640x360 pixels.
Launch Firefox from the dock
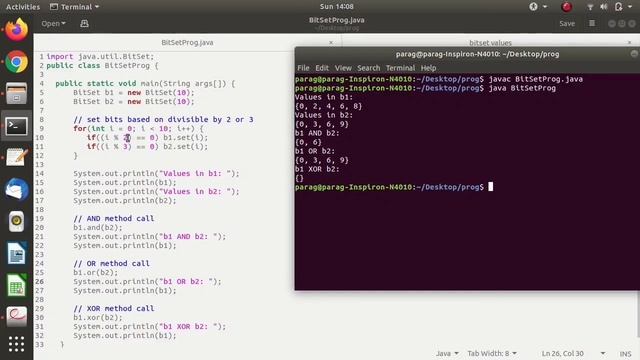(16, 29)
